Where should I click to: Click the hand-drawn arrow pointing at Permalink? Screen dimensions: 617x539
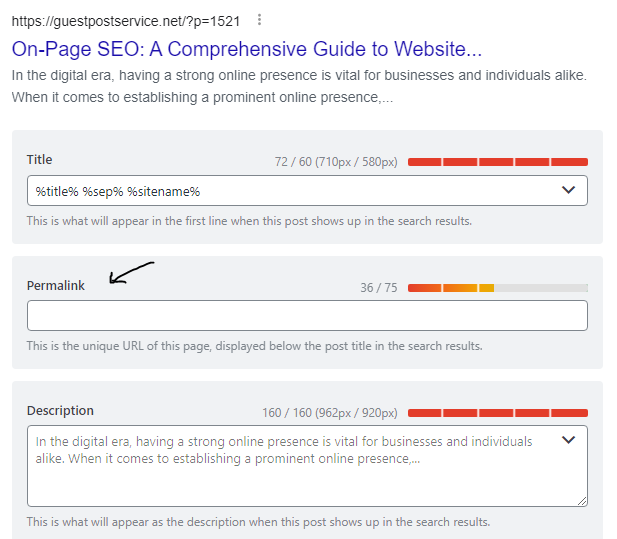click(131, 272)
